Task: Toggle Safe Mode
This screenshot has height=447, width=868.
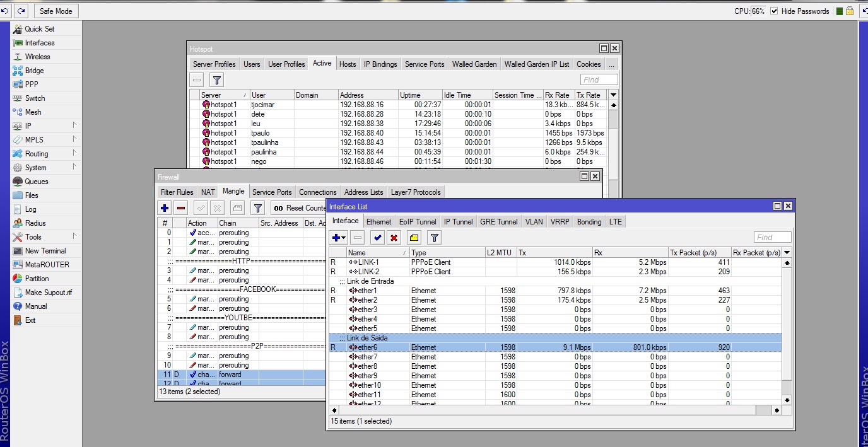Action: click(x=56, y=11)
